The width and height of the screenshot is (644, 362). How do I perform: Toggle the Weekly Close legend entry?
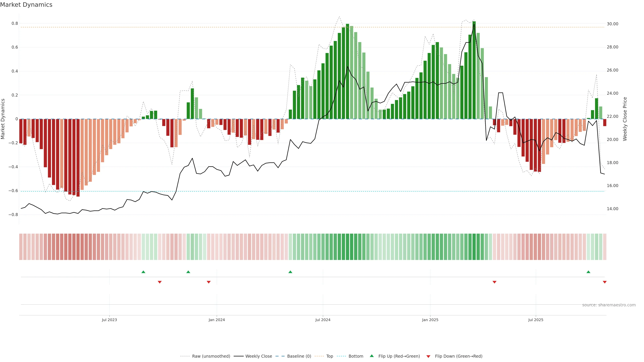click(258, 356)
